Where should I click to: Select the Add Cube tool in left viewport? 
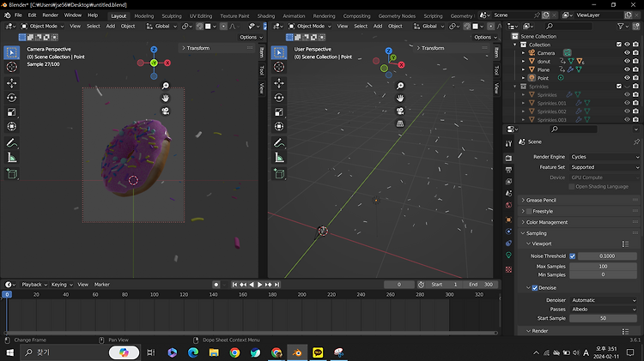point(11,174)
